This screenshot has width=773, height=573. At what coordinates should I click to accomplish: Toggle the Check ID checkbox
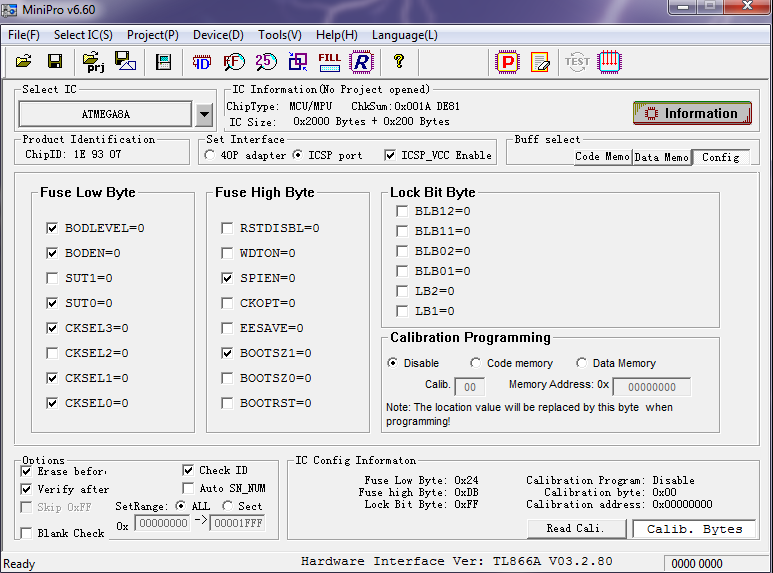tap(188, 470)
